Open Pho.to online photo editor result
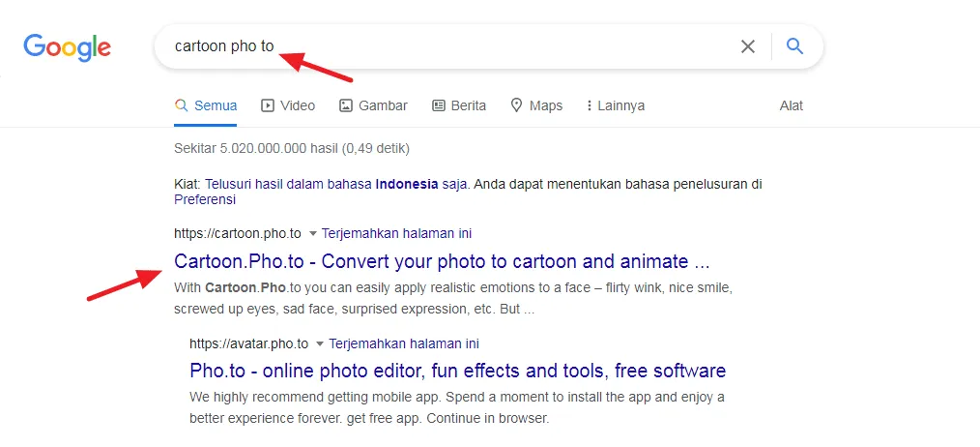 tap(457, 371)
